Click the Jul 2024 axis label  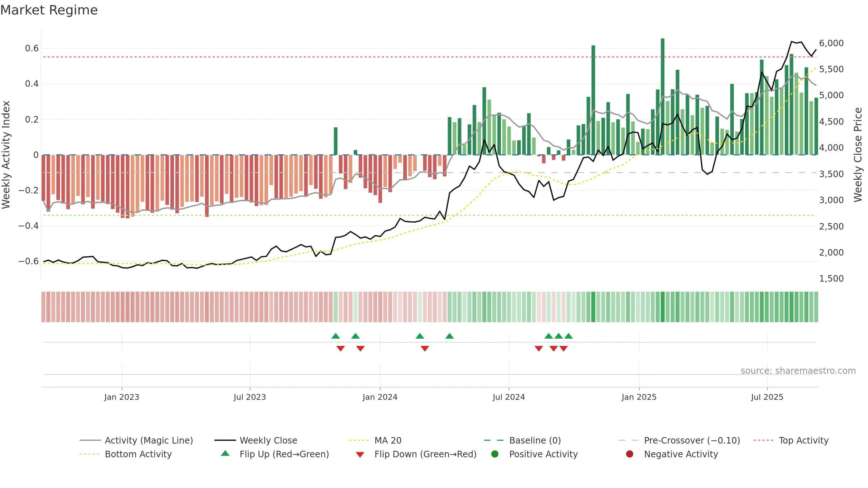pyautogui.click(x=509, y=397)
